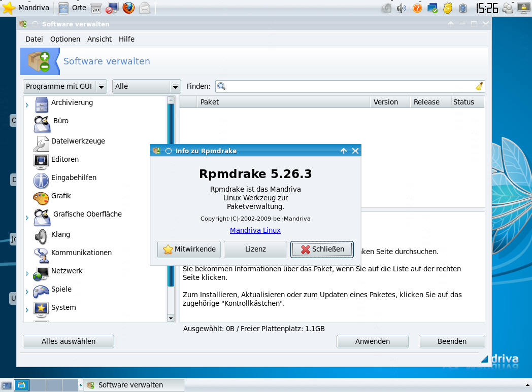
Task: Open the Optionen menu
Action: [65, 39]
